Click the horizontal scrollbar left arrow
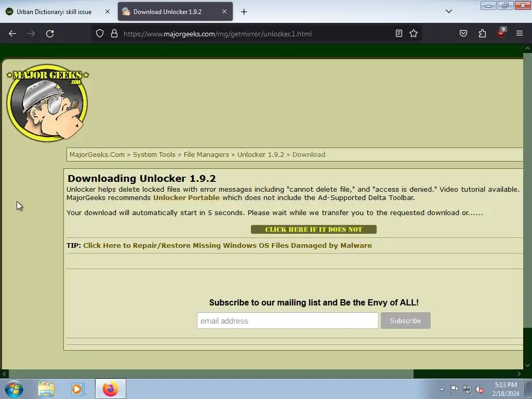532x399 pixels. click(x=4, y=374)
